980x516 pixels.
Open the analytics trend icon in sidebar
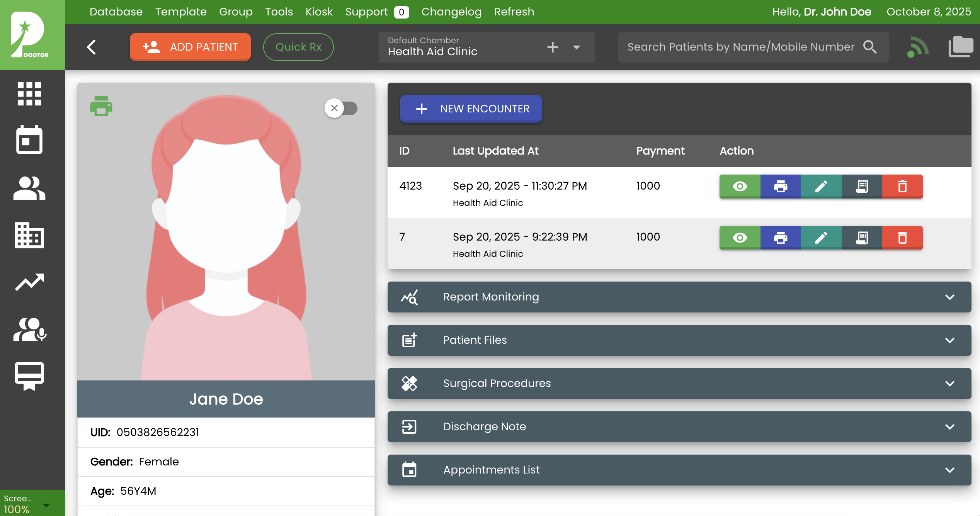pos(29,282)
